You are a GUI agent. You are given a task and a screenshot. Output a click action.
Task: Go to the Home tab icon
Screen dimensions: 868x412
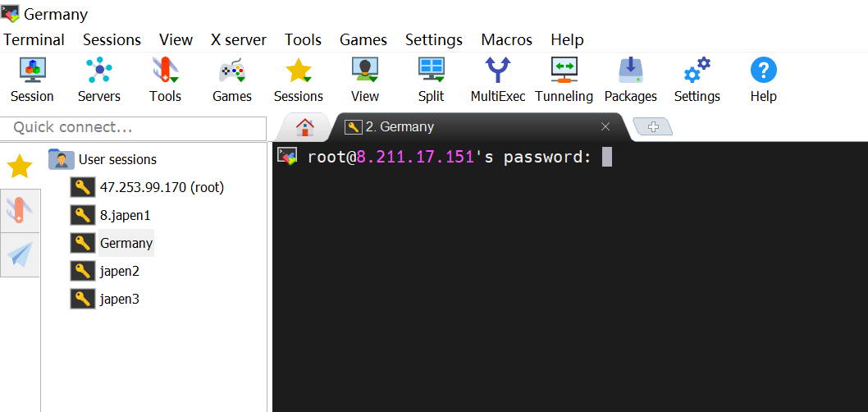tap(304, 127)
